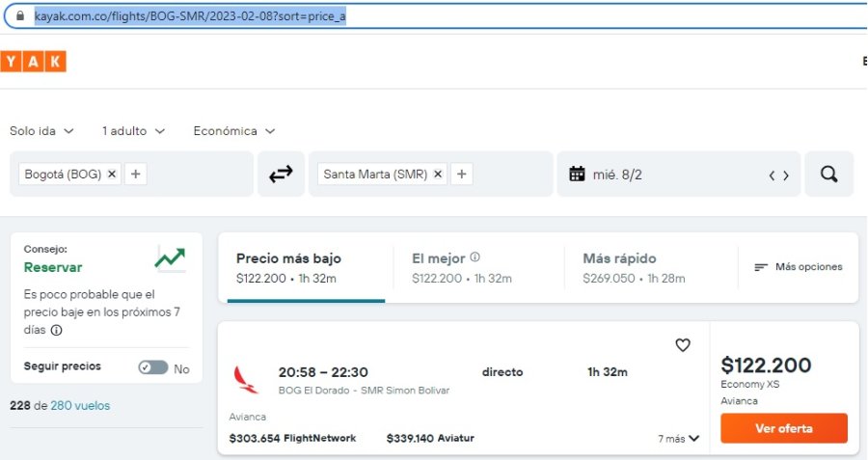Open 1 adulto passengers dropdown

(x=133, y=131)
